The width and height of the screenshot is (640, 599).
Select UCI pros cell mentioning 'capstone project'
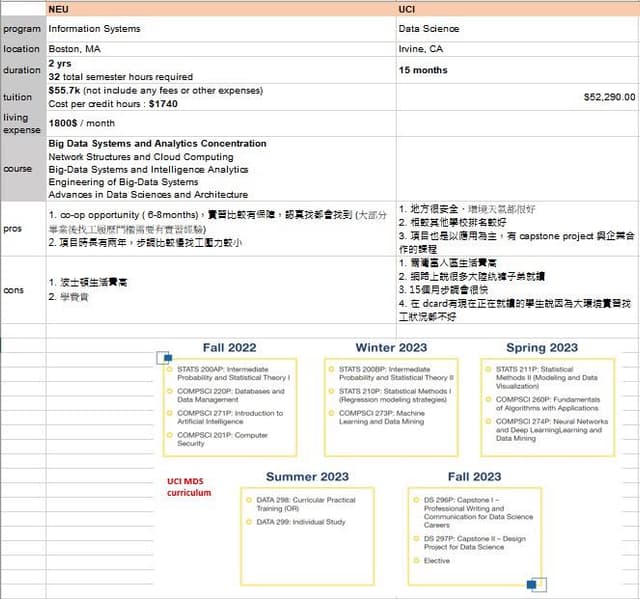click(x=518, y=229)
